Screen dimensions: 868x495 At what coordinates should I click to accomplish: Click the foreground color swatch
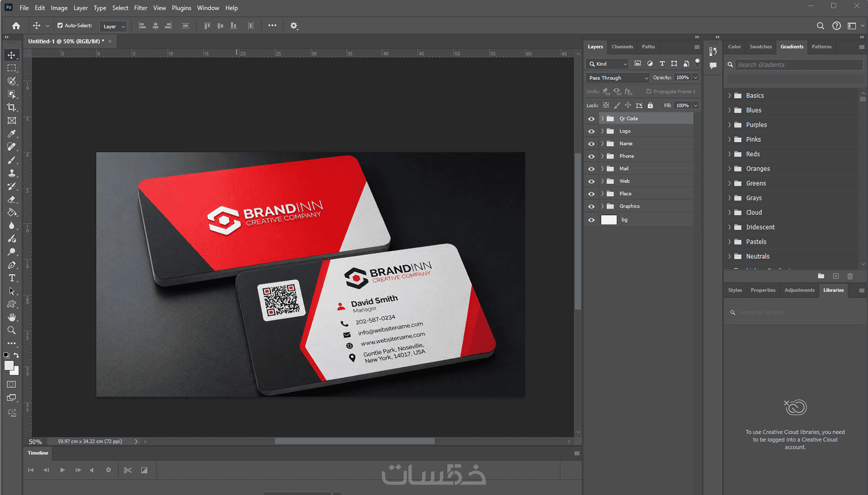tap(9, 365)
